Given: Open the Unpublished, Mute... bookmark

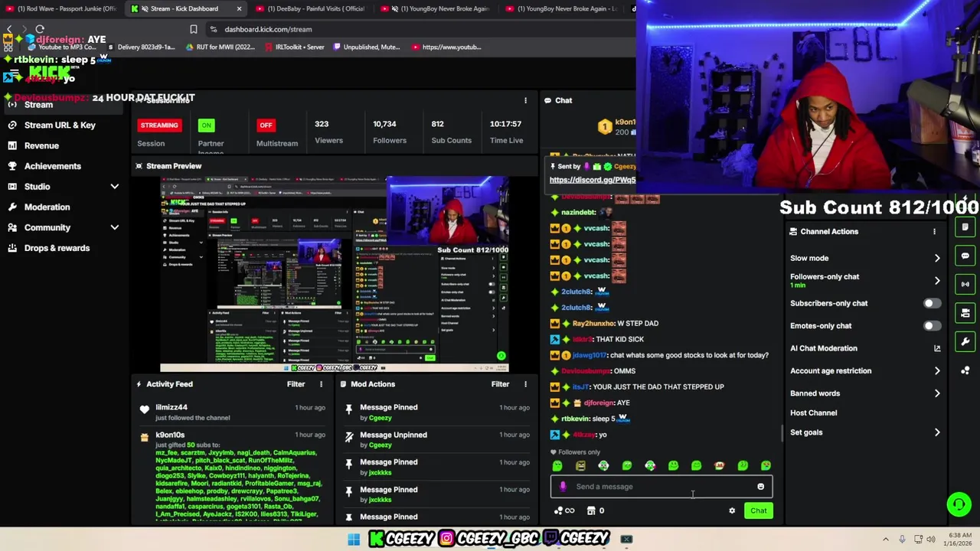Looking at the screenshot, I should 366,47.
